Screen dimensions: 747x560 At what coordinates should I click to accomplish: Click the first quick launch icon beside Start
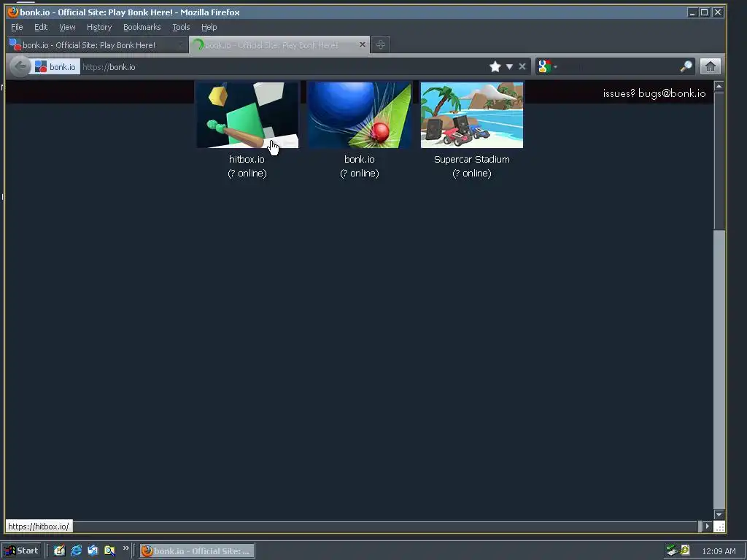tap(59, 551)
